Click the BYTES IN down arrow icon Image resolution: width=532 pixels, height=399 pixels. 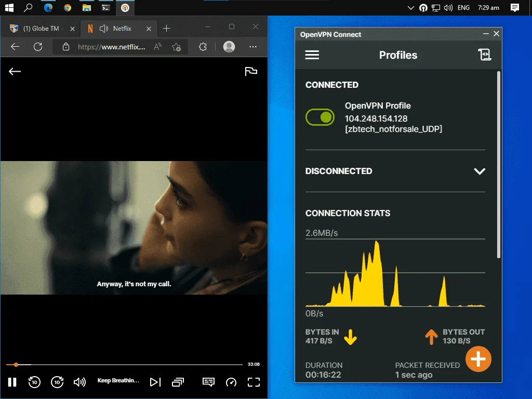350,337
